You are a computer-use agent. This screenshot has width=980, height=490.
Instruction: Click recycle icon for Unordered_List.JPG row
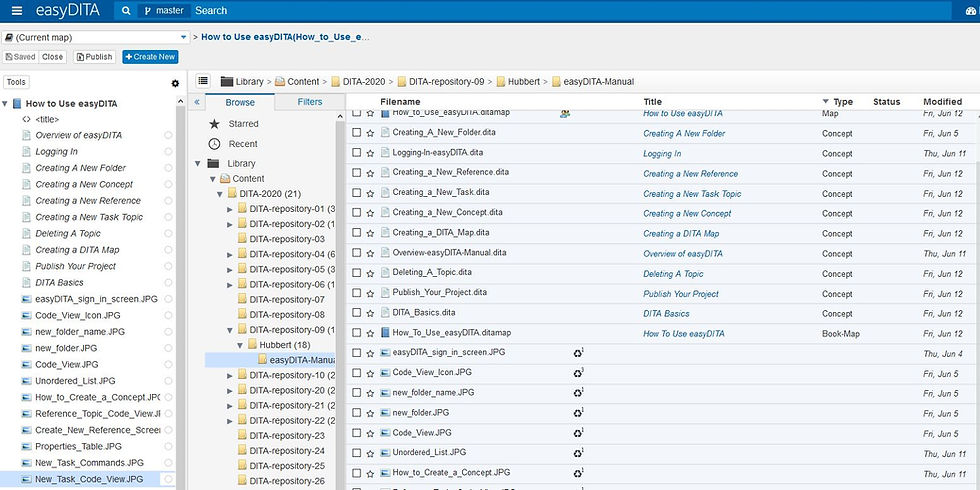click(x=578, y=453)
